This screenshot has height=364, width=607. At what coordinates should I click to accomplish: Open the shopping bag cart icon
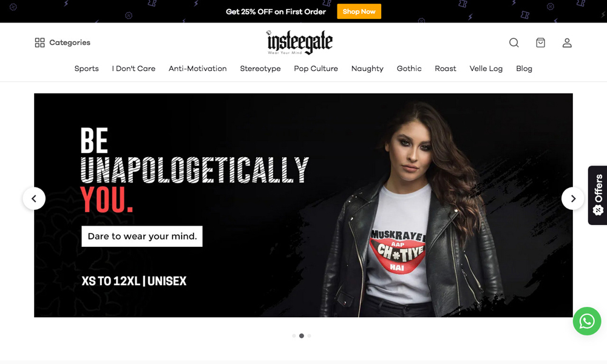tap(540, 42)
